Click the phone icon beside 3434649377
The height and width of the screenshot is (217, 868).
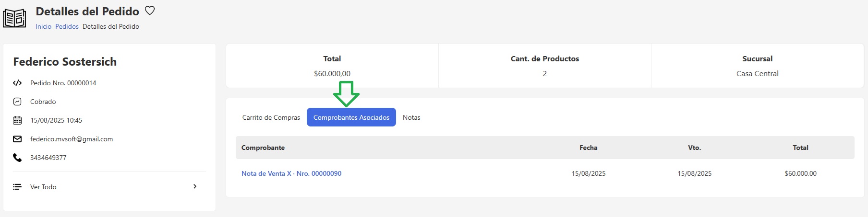(x=17, y=158)
